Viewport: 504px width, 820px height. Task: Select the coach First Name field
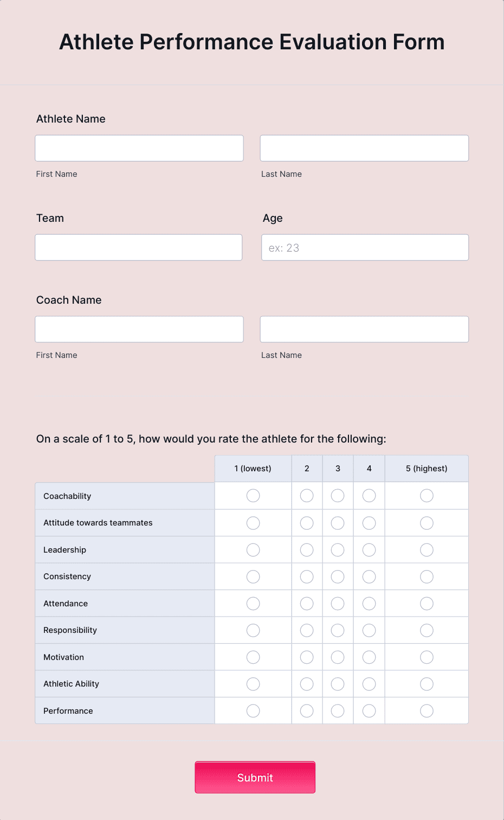click(x=139, y=329)
